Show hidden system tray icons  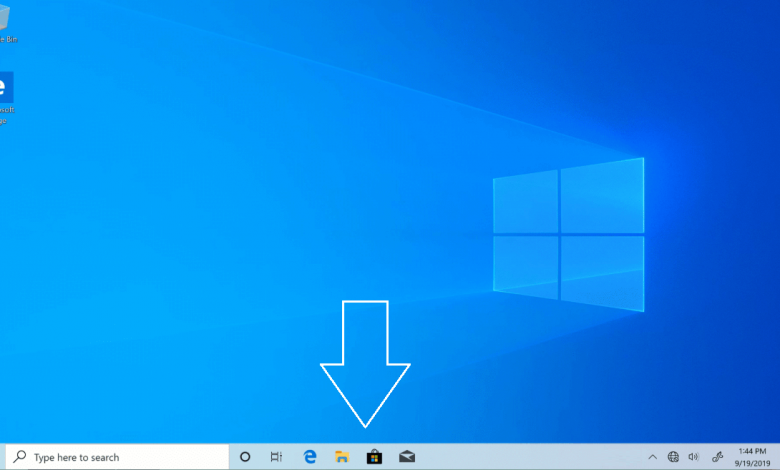pos(652,457)
